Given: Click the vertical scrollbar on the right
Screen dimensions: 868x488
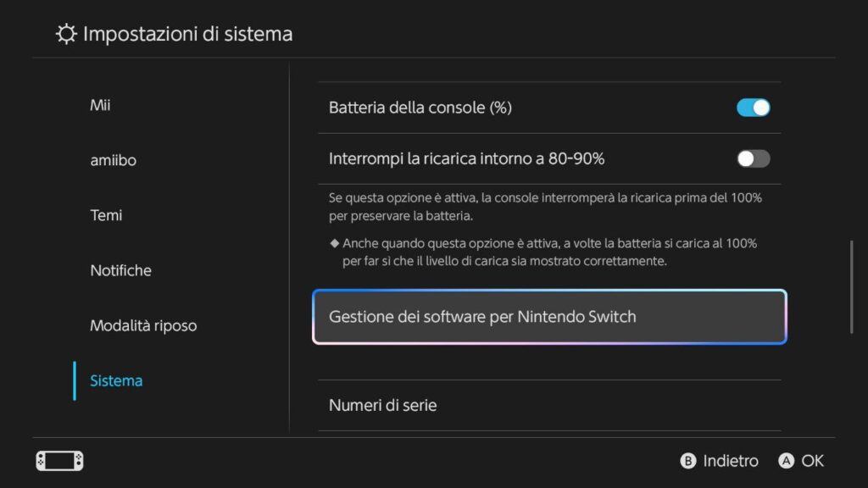Looking at the screenshot, I should click(x=851, y=288).
